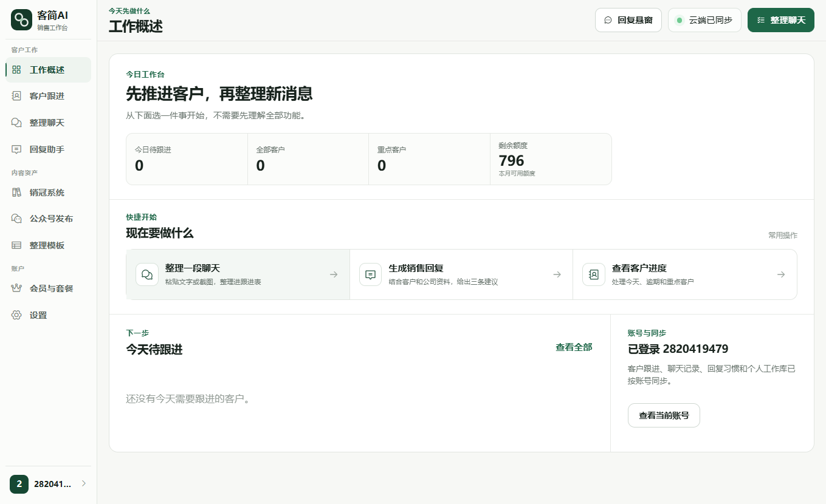This screenshot has width=826, height=504.
Task: Click the 还没有今天需要跟进的客户 message
Action: point(188,399)
